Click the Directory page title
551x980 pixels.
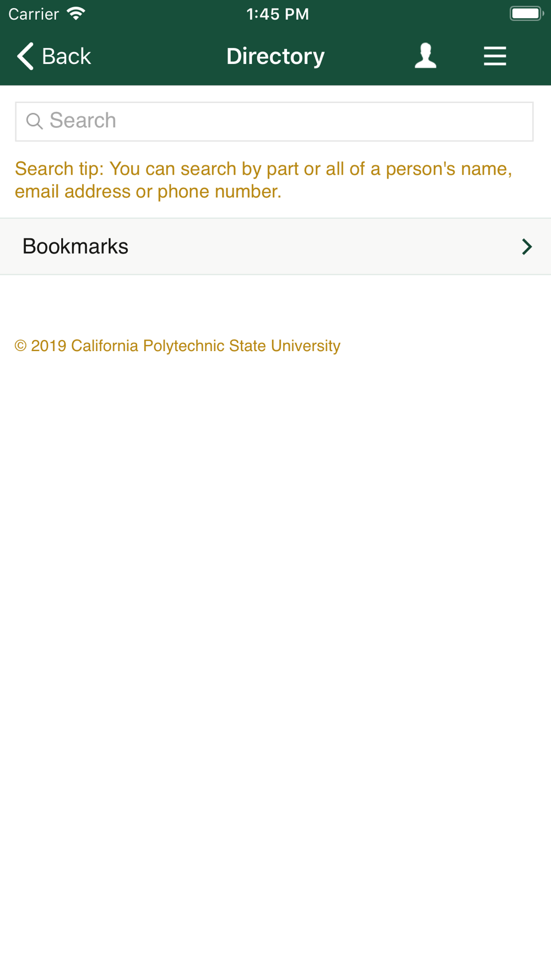pos(275,56)
